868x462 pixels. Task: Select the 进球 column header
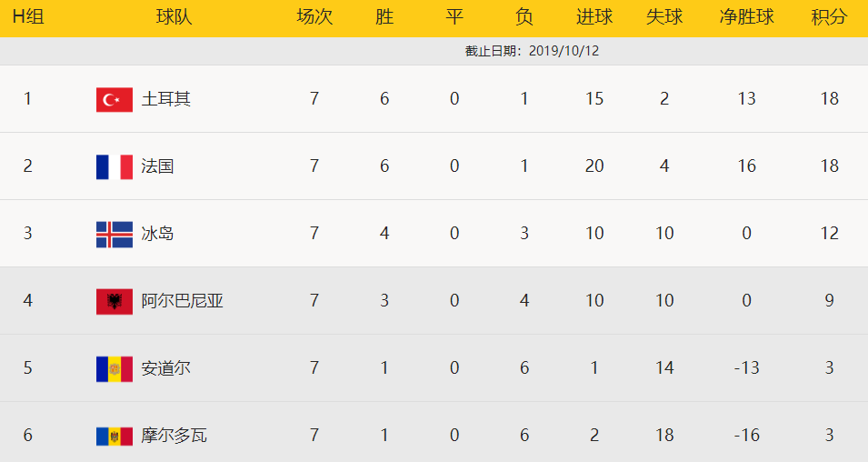[594, 17]
